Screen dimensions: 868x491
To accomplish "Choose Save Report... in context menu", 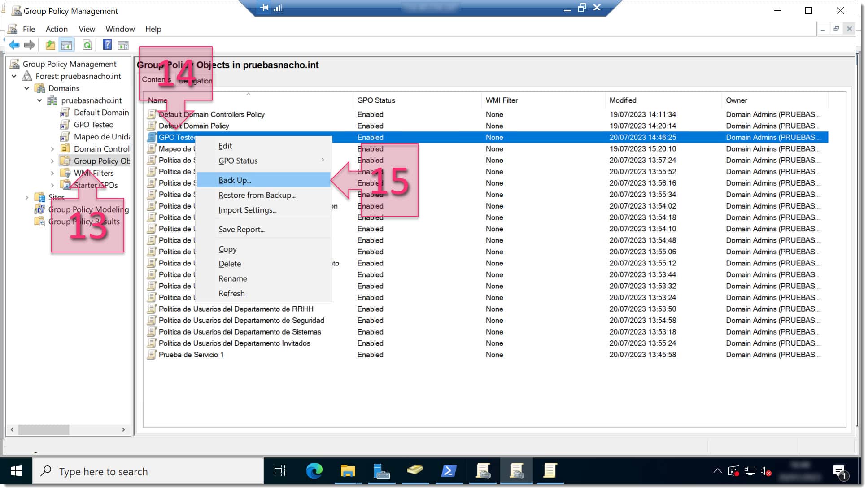I will pyautogui.click(x=264, y=230).
